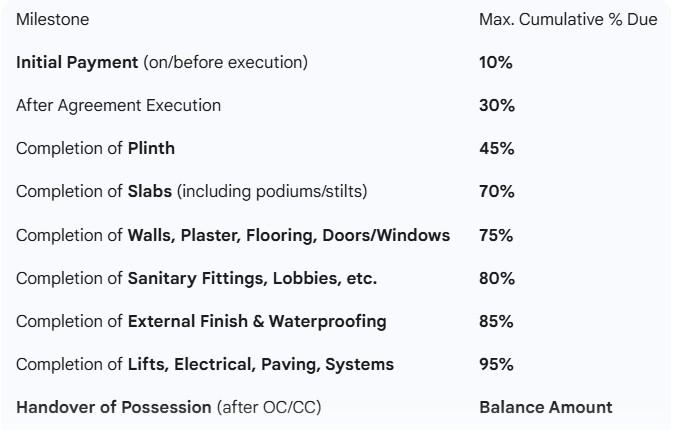
Task: Click the 10% value
Action: point(496,62)
